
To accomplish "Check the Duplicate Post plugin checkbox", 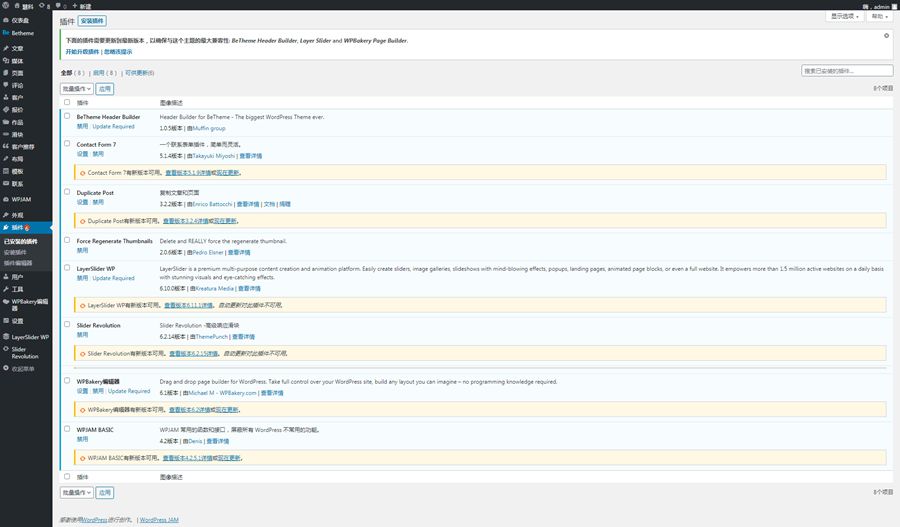I will click(x=67, y=192).
